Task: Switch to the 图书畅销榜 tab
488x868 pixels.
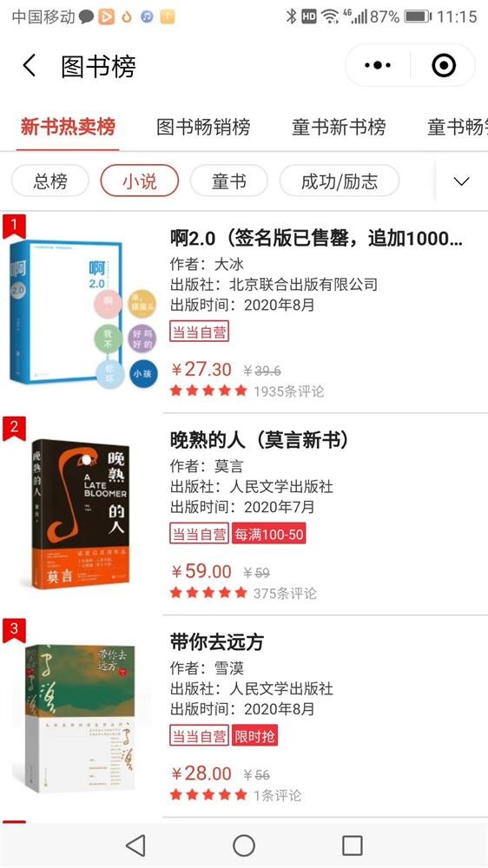Action: 203,127
